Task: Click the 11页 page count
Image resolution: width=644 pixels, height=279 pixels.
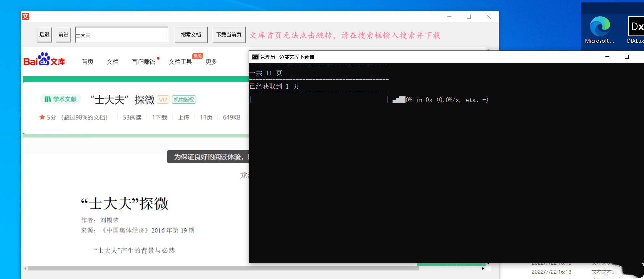Action: click(x=206, y=117)
